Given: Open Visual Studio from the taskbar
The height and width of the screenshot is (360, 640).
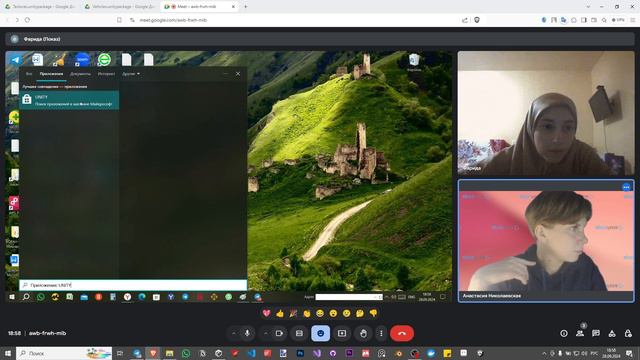Looking at the screenshot, I should [317, 353].
